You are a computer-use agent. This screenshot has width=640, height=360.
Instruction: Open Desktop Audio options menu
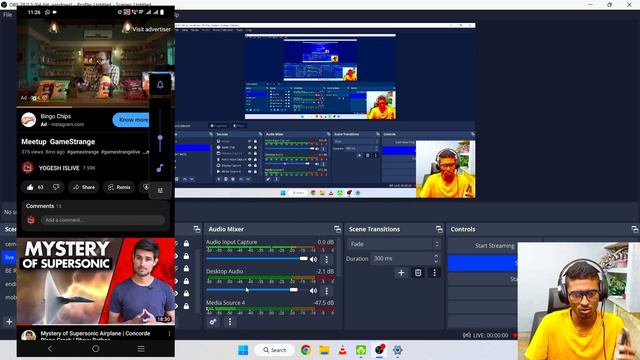point(326,291)
